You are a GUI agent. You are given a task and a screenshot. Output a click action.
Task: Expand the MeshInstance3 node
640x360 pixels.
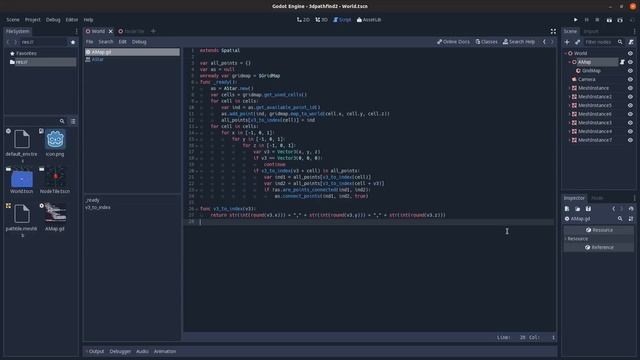click(x=570, y=123)
